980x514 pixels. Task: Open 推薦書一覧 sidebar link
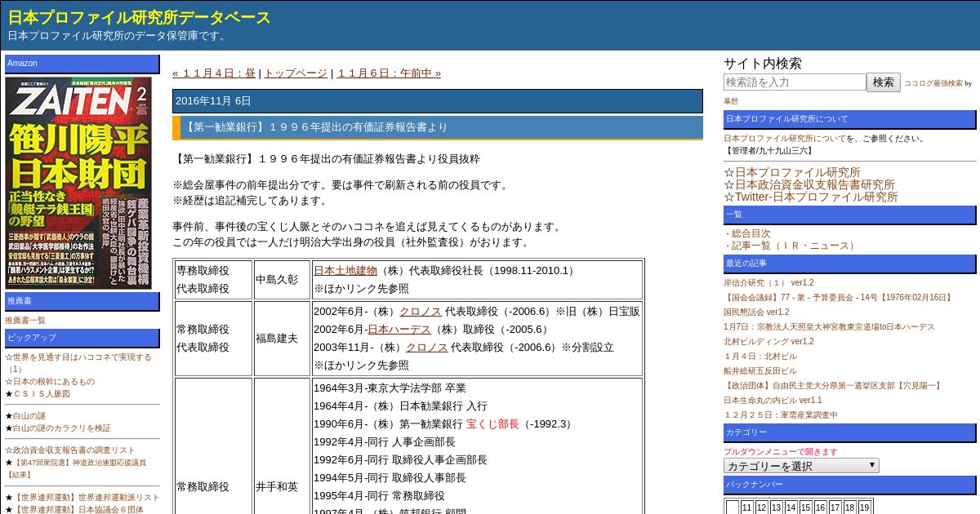25,321
